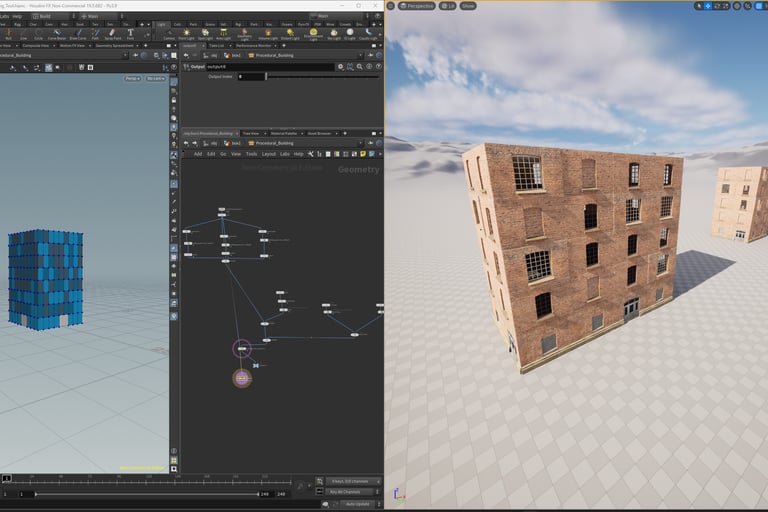Click the timeline frame scrubber bar
The width and height of the screenshot is (768, 512).
(148, 479)
